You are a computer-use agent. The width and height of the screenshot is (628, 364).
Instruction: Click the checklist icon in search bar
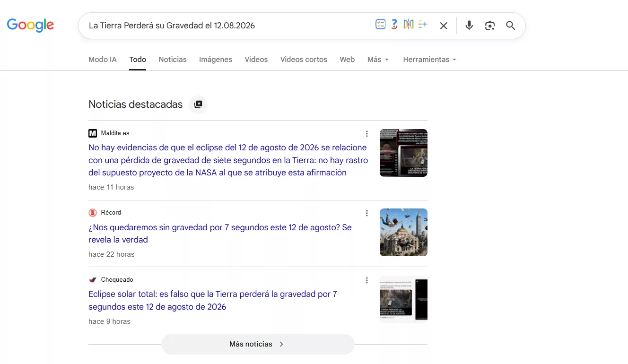(380, 25)
